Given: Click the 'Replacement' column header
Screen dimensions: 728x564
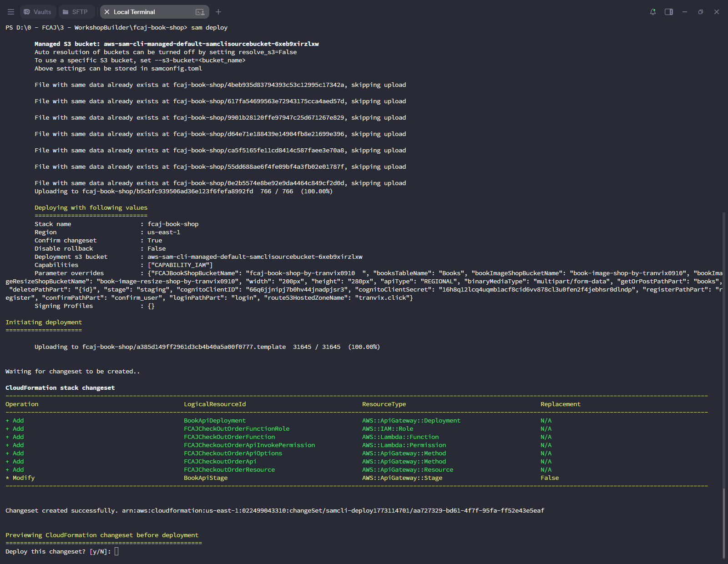Looking at the screenshot, I should (x=561, y=404).
